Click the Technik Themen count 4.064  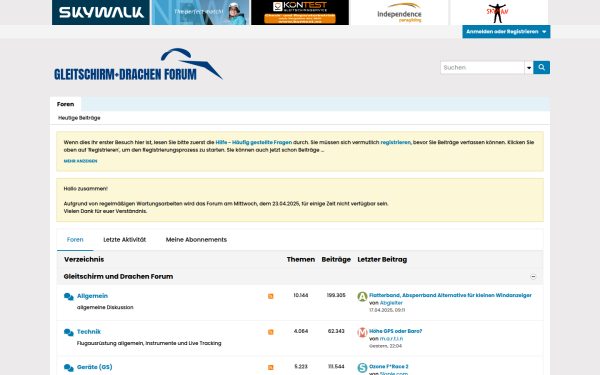301,331
